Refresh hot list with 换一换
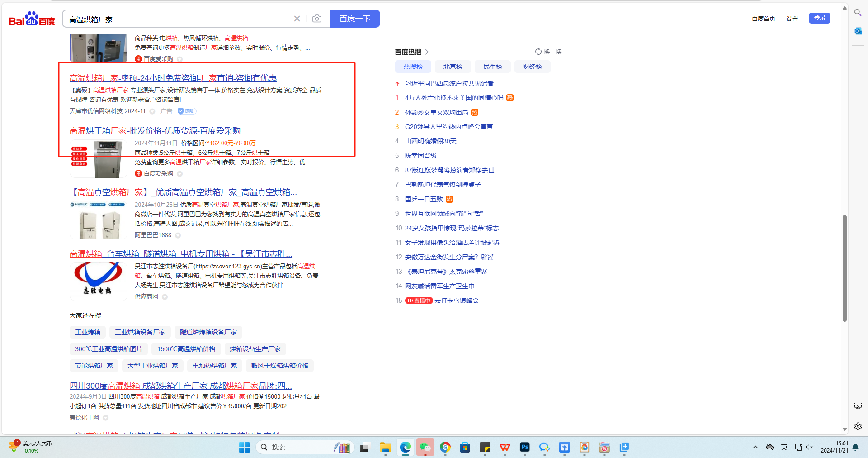Screen dimensions: 868x458 coord(548,52)
